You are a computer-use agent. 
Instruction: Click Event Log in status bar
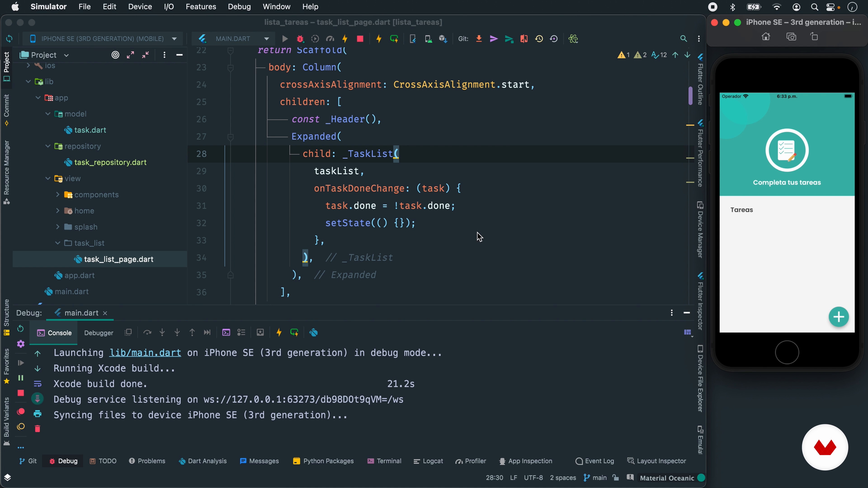[x=595, y=461]
